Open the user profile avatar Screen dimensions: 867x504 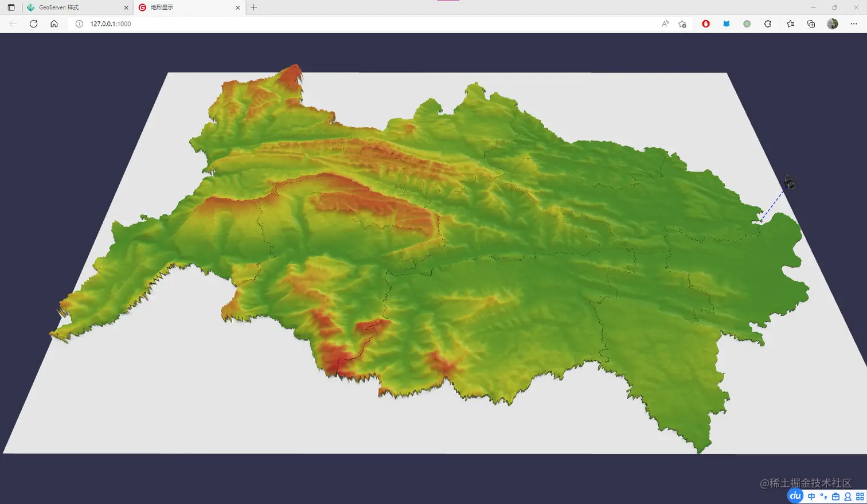tap(833, 24)
